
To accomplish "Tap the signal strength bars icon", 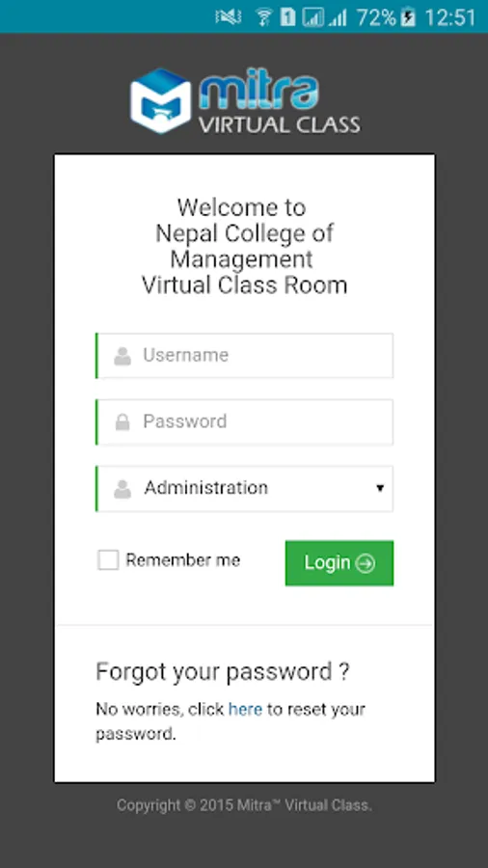I will coord(338,17).
